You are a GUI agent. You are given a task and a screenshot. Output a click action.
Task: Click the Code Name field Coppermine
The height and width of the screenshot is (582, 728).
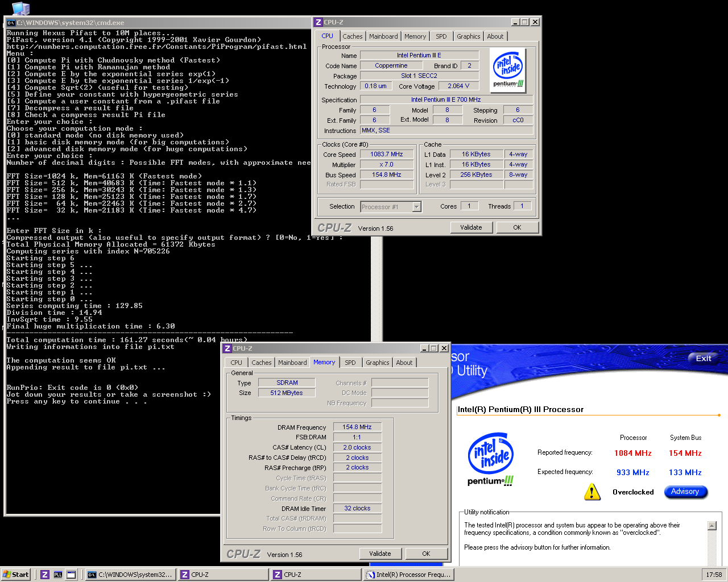[391, 66]
